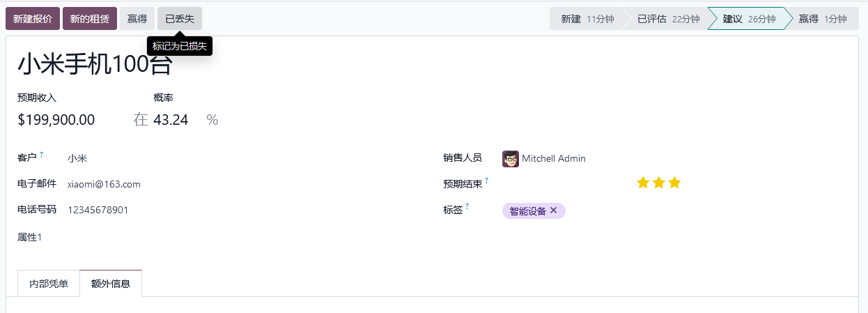This screenshot has height=313, width=868.
Task: Mark opportunity as won via 赢得 button
Action: (137, 19)
